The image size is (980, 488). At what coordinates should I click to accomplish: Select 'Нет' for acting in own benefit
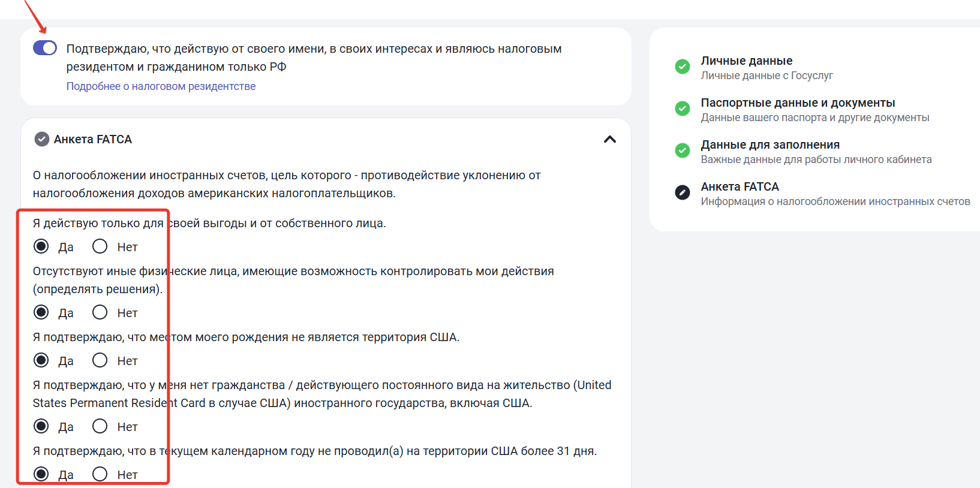[x=100, y=246]
